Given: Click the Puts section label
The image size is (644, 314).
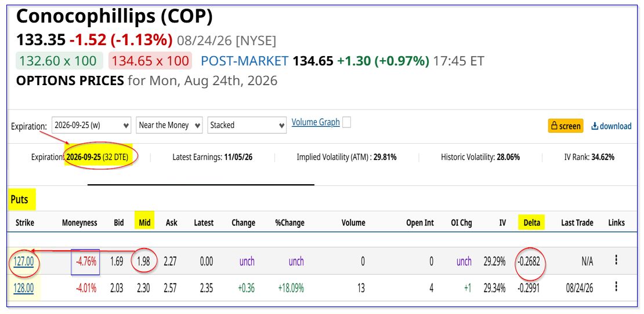Looking at the screenshot, I should click(19, 200).
